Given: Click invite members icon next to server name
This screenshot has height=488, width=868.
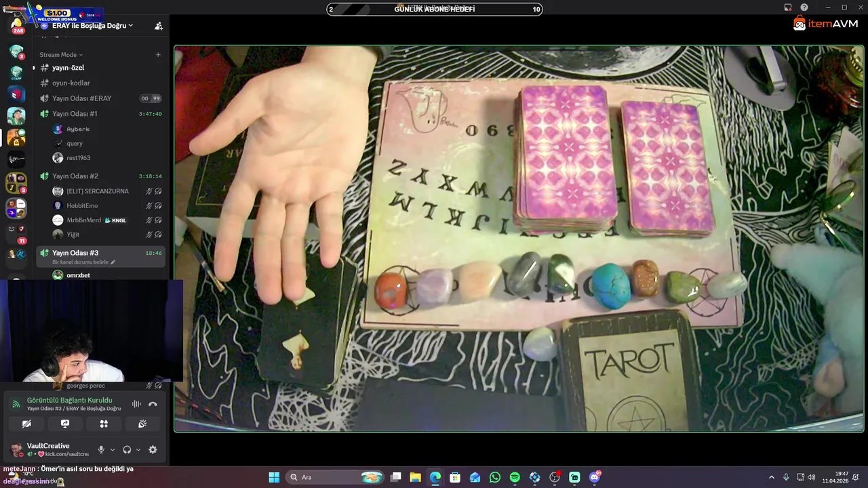Looking at the screenshot, I should (x=159, y=26).
